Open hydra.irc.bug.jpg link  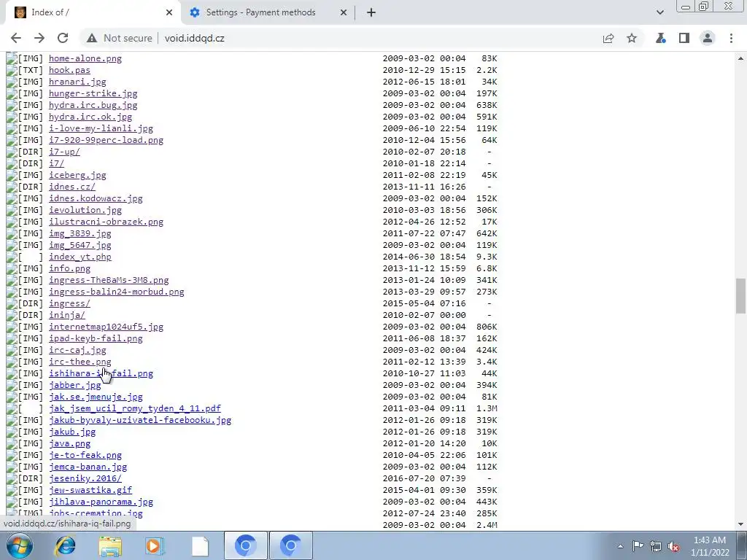tap(93, 105)
